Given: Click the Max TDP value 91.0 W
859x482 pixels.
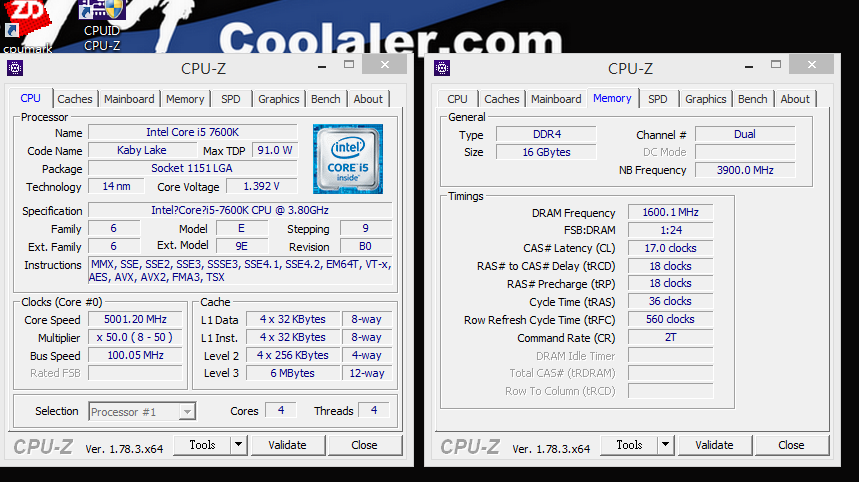Looking at the screenshot, I should pos(274,150).
